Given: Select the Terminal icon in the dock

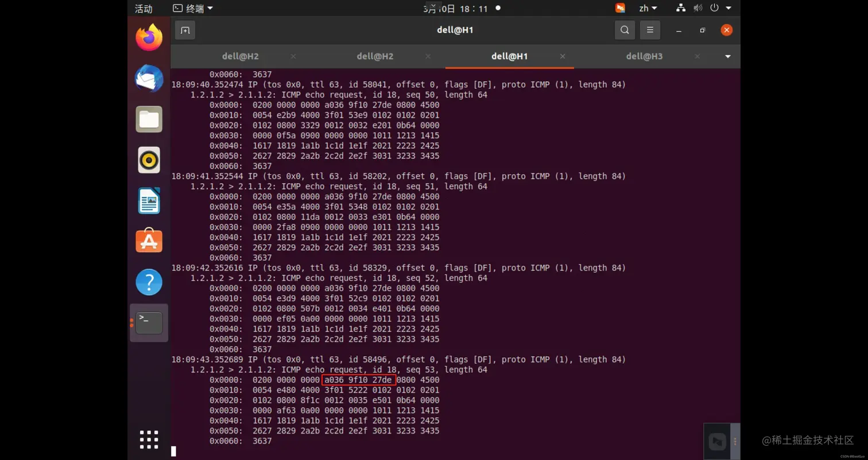Looking at the screenshot, I should click(x=149, y=323).
